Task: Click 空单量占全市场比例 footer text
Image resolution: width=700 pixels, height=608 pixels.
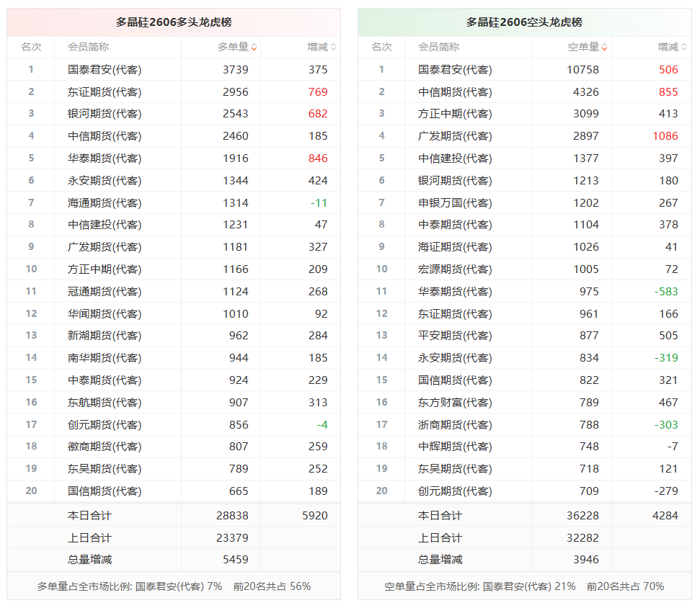Action: pos(524,586)
